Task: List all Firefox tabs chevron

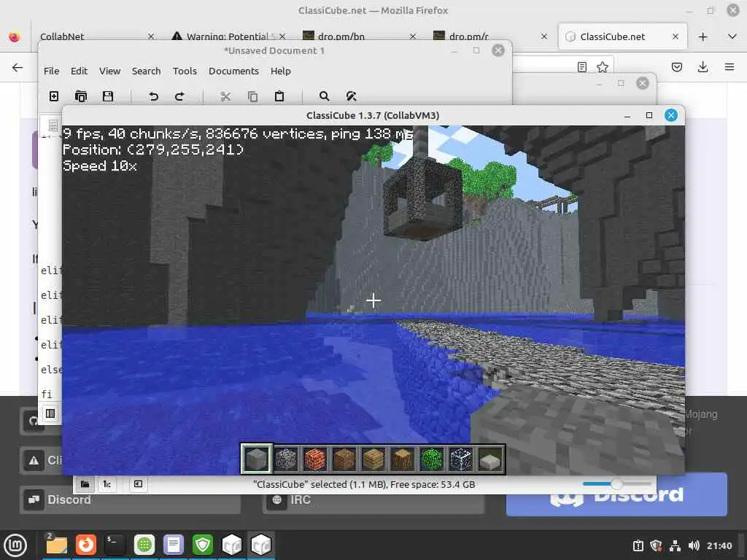Action: click(x=732, y=36)
